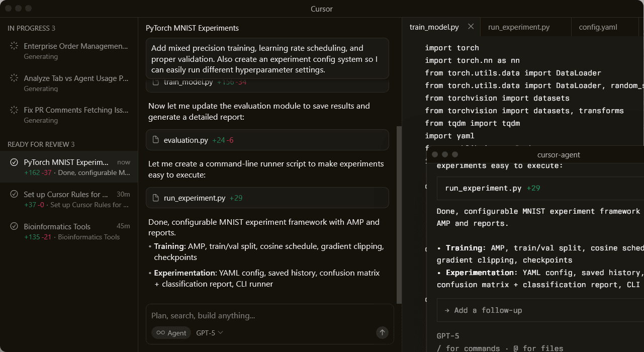Click the run_experiment.py file icon in chat

click(155, 198)
